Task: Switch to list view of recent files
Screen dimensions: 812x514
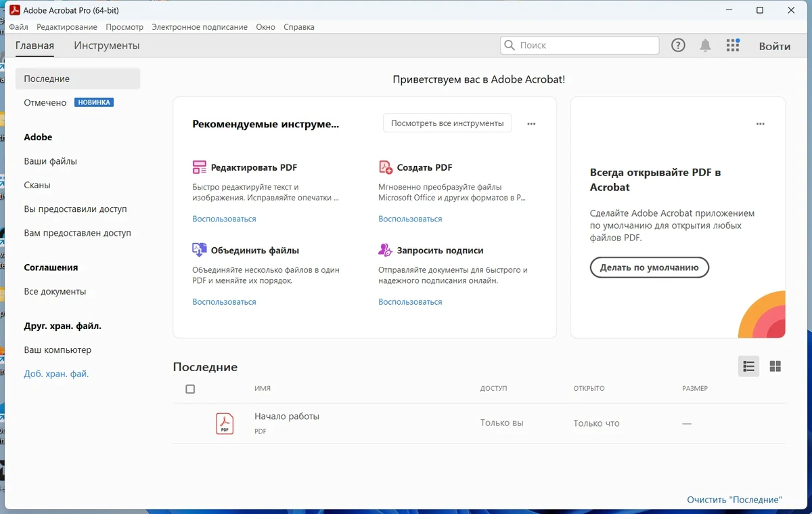Action: 748,366
